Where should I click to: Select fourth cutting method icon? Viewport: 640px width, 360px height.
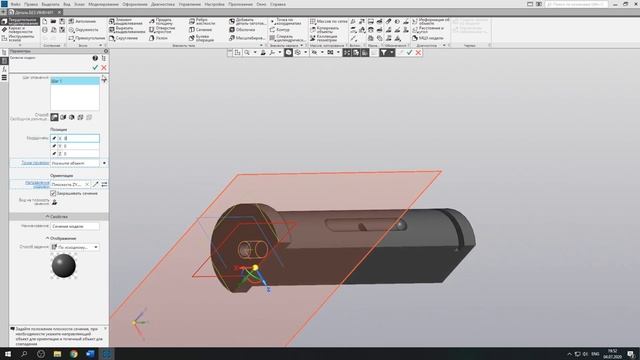80,117
